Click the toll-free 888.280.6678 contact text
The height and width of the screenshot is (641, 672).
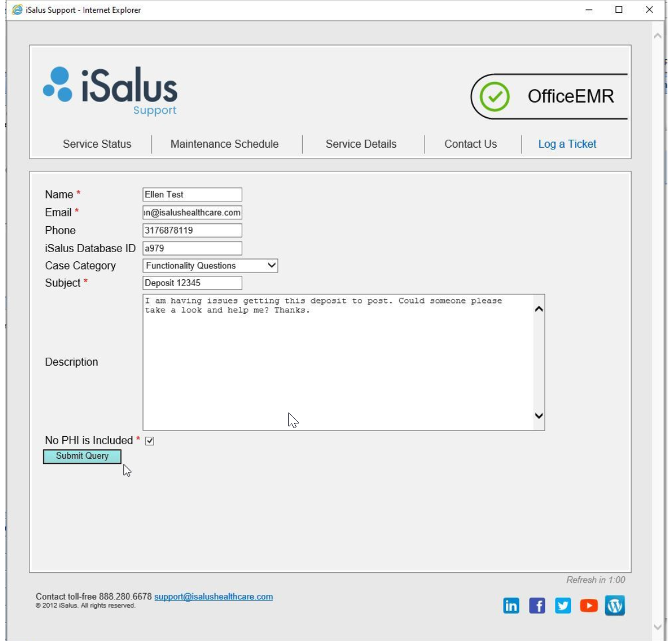pyautogui.click(x=94, y=597)
